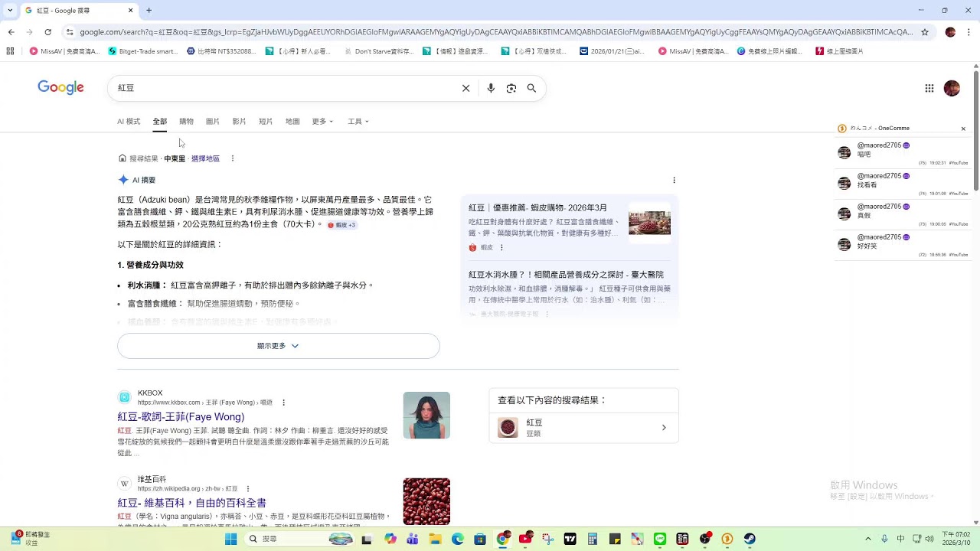Screen dimensions: 980x551
Task: Open Microsoft Edge from the taskbar
Action: [x=458, y=539]
